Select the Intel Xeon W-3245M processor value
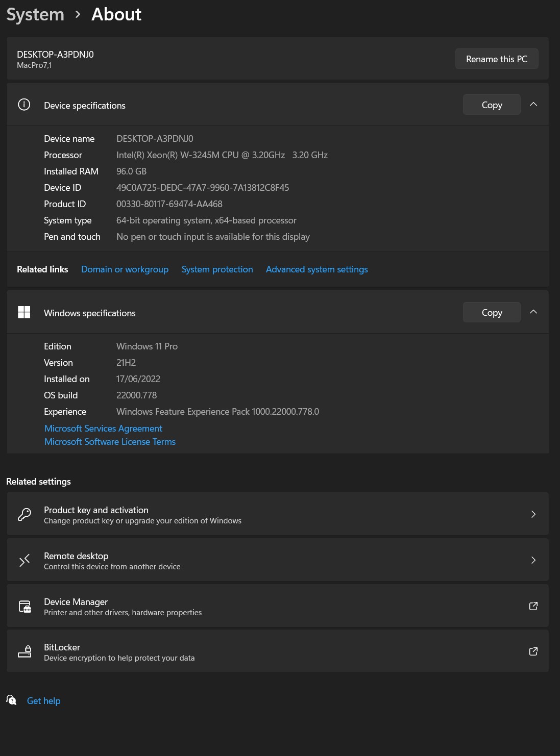Image resolution: width=560 pixels, height=756 pixels. (x=222, y=155)
